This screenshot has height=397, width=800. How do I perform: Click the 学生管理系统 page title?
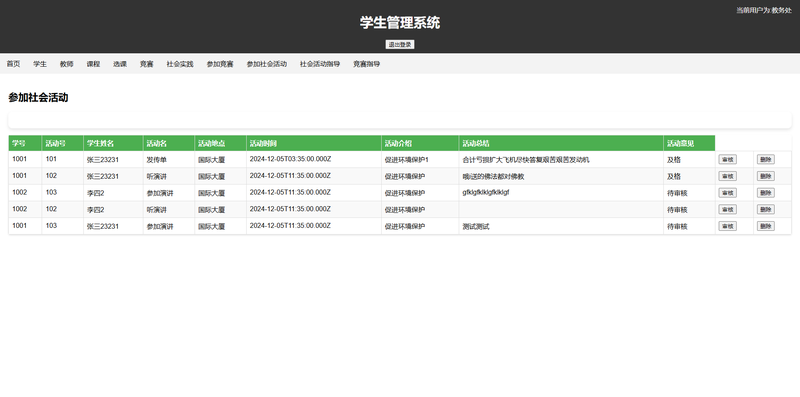pyautogui.click(x=400, y=22)
